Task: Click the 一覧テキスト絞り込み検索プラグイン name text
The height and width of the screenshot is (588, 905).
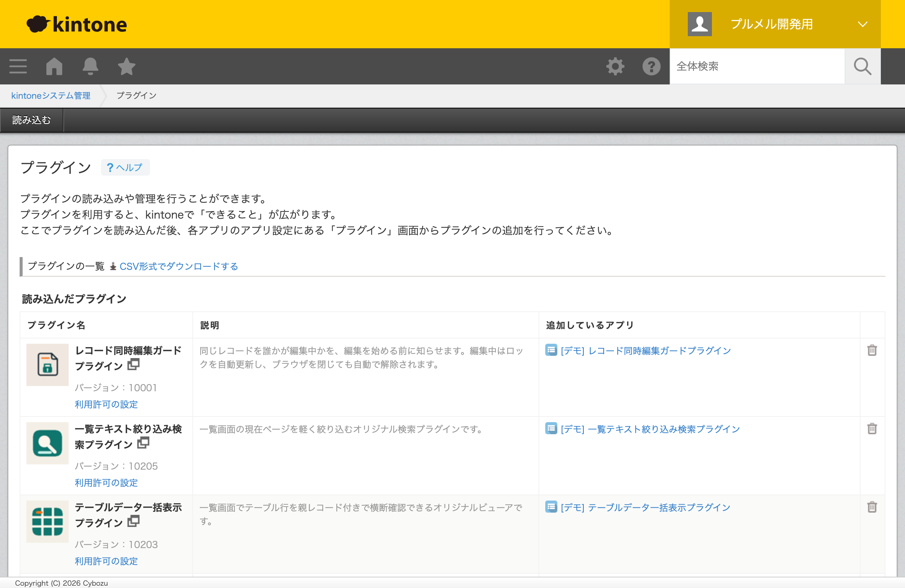Action: pyautogui.click(x=128, y=436)
